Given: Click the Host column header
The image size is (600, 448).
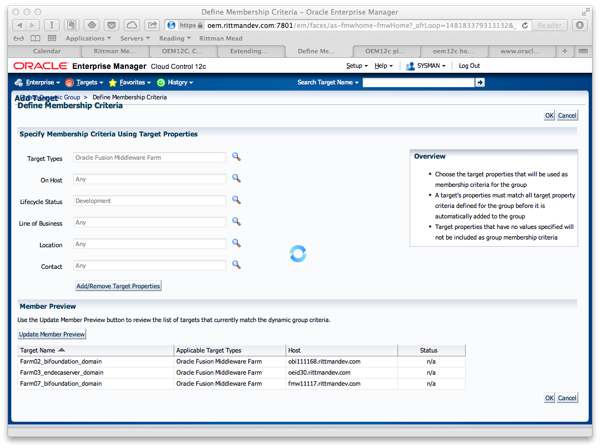Looking at the screenshot, I should pyautogui.click(x=342, y=350).
